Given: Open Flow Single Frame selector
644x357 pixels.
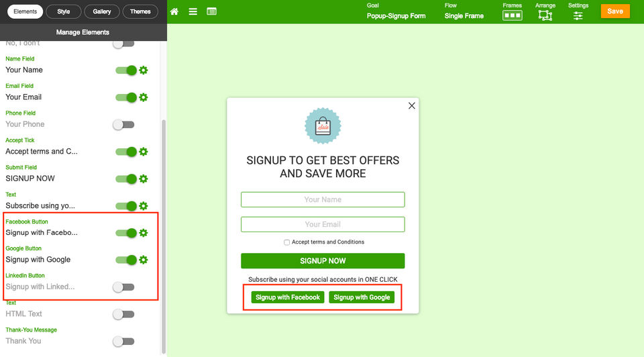Looking at the screenshot, I should coord(464,11).
